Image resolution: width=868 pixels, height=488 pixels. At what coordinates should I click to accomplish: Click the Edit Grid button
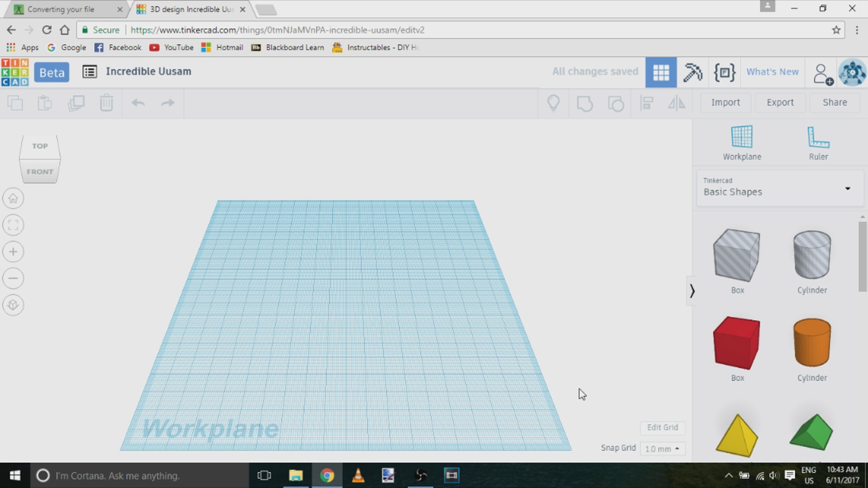pos(662,427)
